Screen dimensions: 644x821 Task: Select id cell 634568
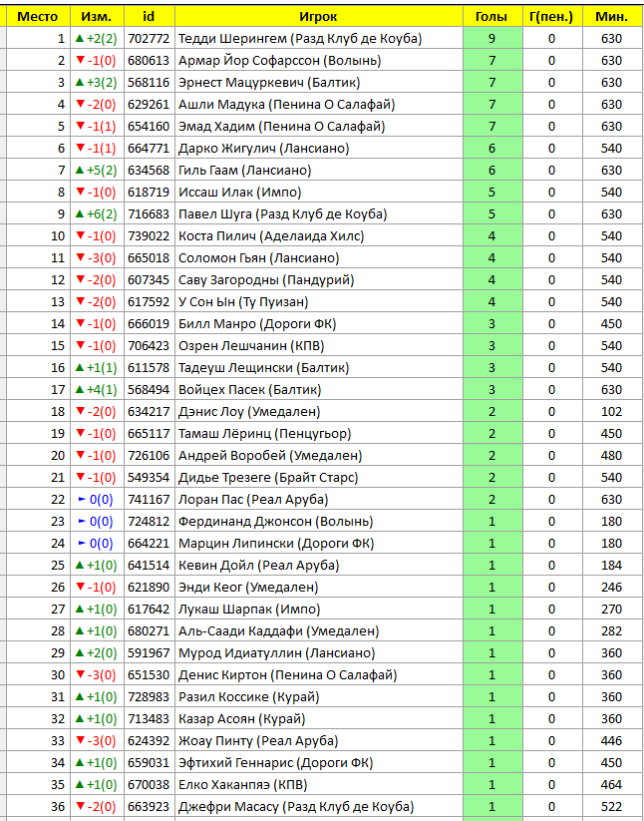pos(150,171)
